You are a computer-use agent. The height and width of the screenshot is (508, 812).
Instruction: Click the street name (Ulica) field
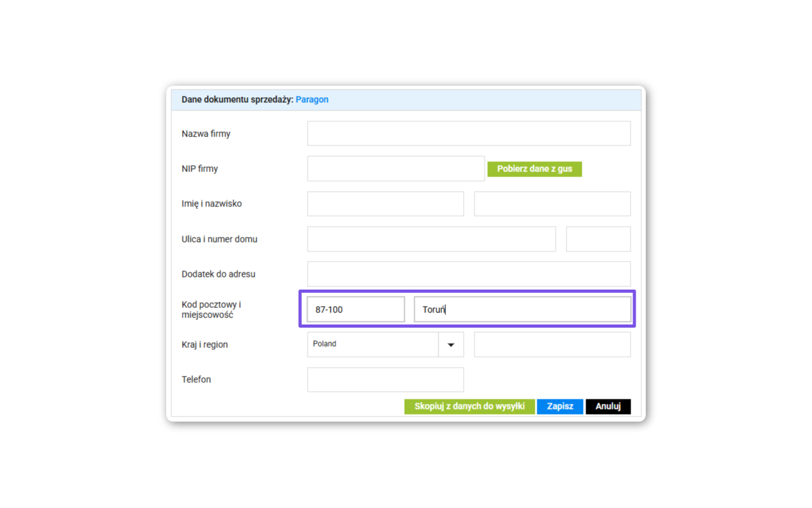431,239
